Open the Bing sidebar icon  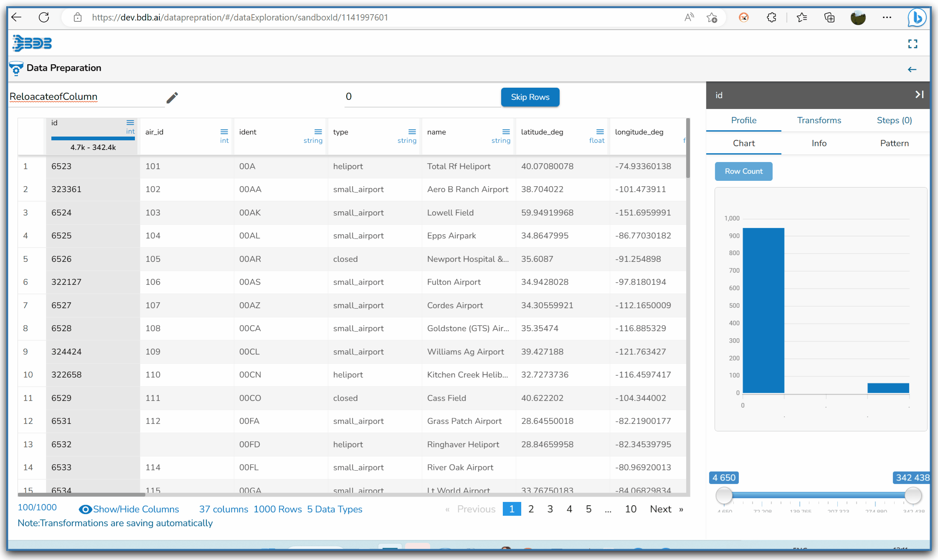[916, 18]
